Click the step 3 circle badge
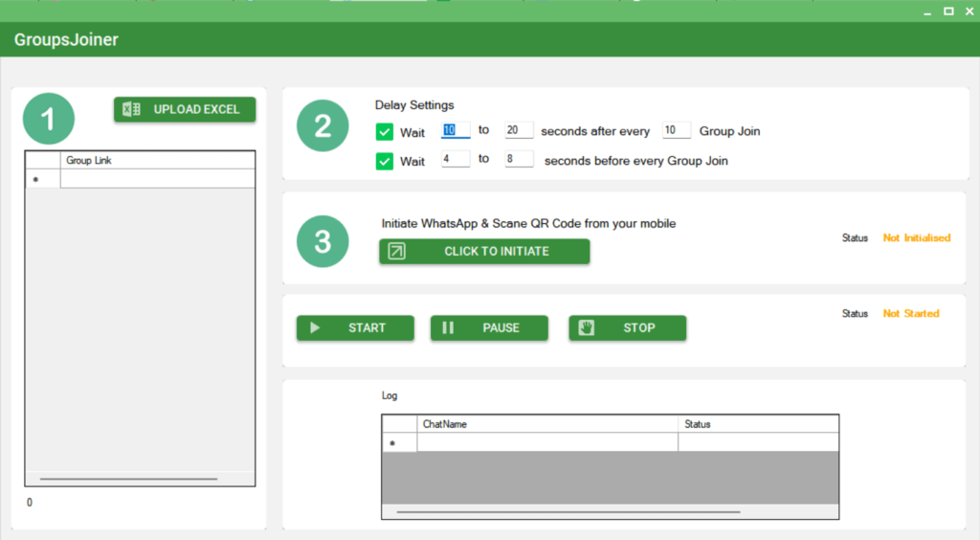This screenshot has height=540, width=980. (x=323, y=241)
